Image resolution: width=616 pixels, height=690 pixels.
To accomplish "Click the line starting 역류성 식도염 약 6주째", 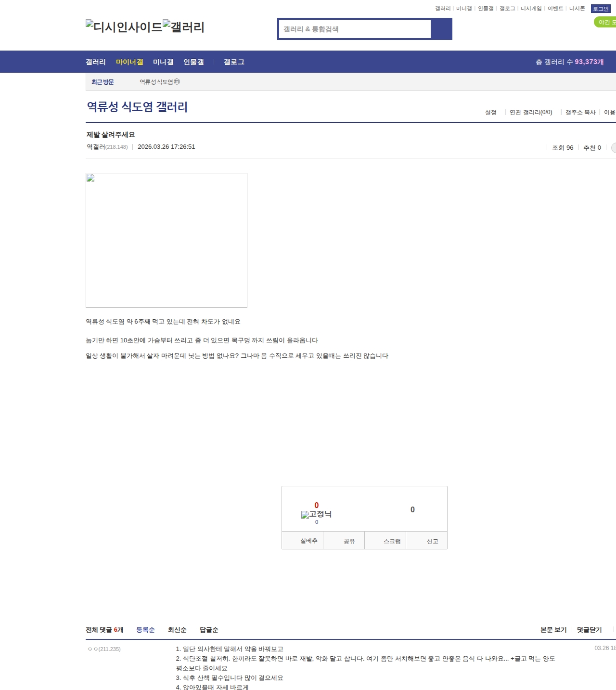I will point(163,322).
